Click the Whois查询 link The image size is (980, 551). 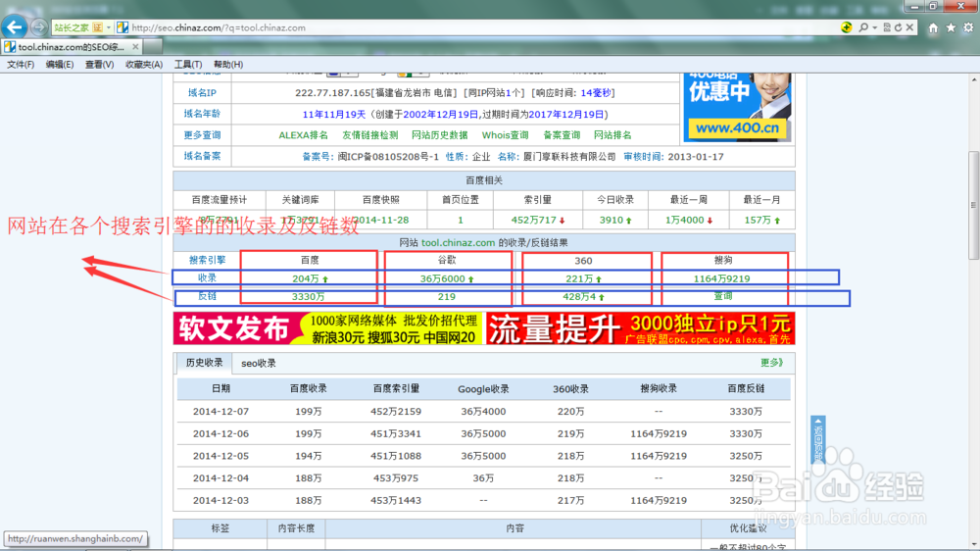click(x=505, y=135)
